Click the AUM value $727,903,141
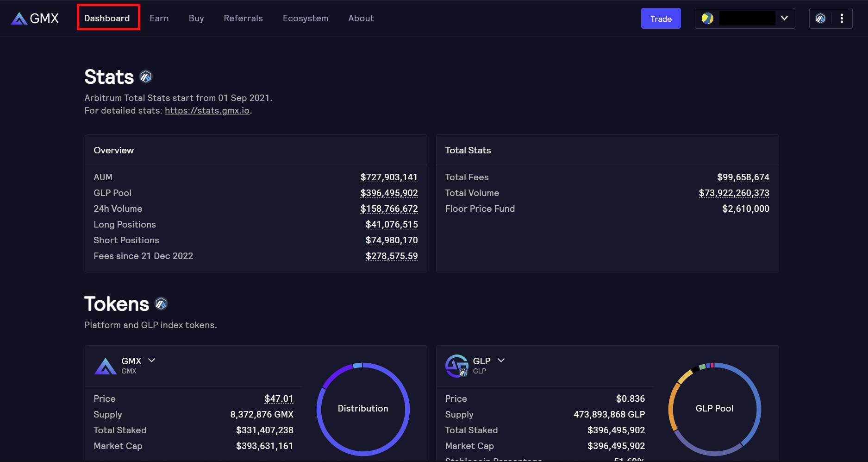The height and width of the screenshot is (462, 868). point(389,177)
